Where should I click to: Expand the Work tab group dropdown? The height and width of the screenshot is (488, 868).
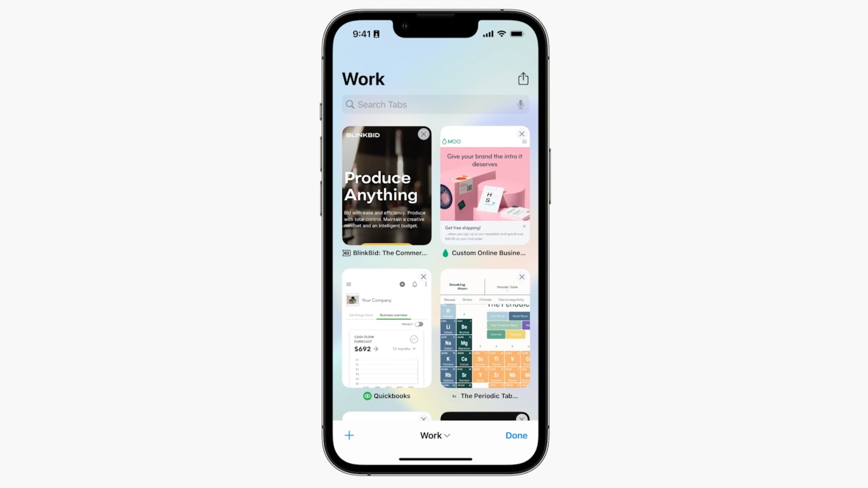(x=435, y=435)
